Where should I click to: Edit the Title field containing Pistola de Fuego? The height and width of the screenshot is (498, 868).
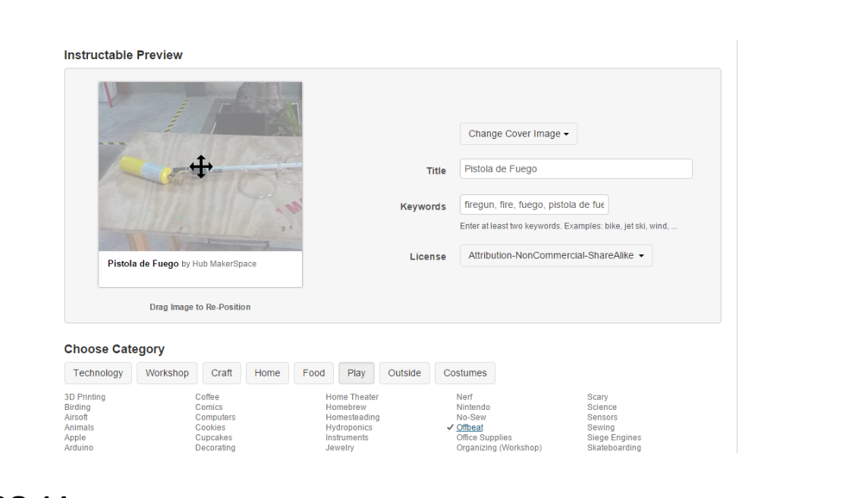pyautogui.click(x=576, y=169)
